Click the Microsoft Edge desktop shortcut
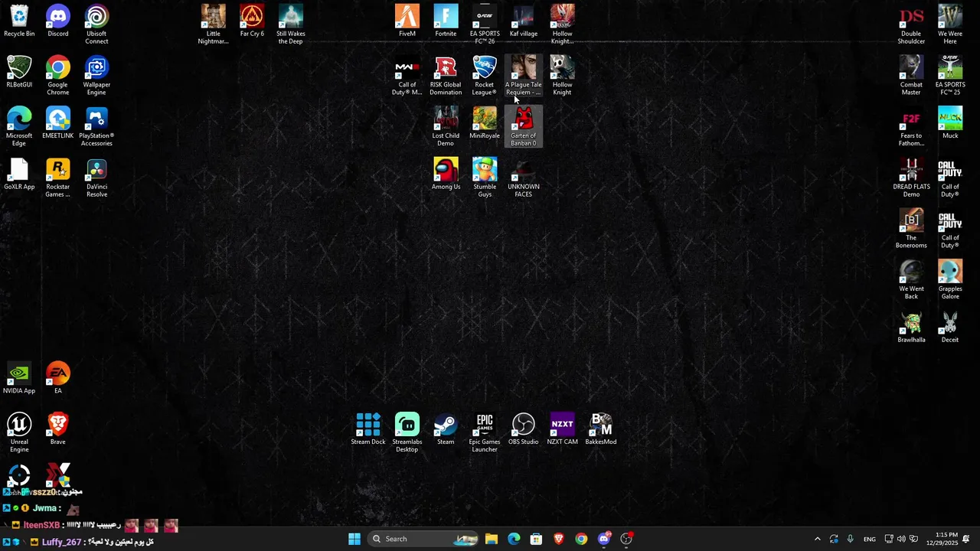This screenshot has width=980, height=551. [x=19, y=127]
